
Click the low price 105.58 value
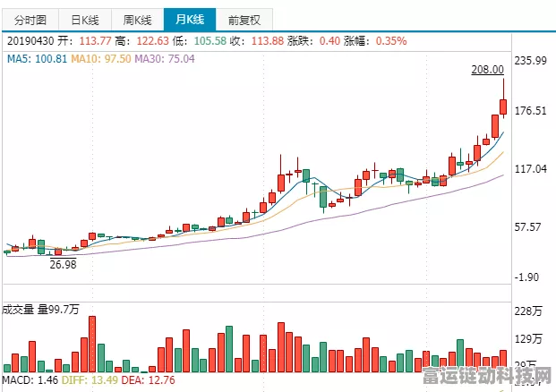coord(210,41)
